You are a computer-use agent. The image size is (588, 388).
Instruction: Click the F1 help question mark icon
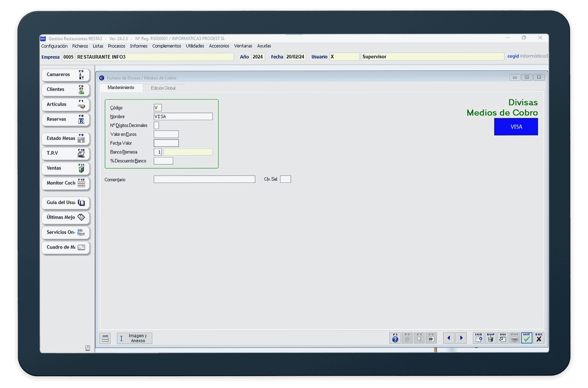click(395, 338)
